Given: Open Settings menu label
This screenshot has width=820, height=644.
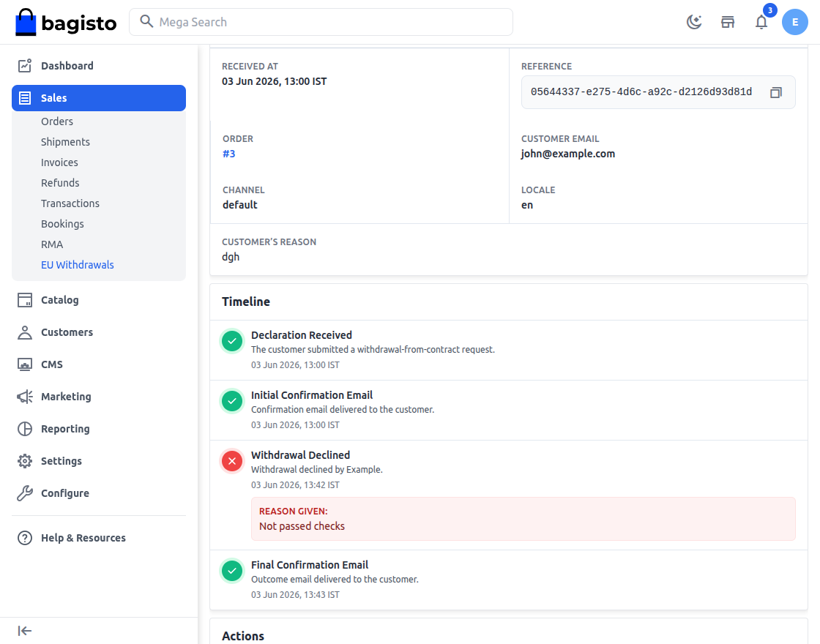Looking at the screenshot, I should pos(61,461).
